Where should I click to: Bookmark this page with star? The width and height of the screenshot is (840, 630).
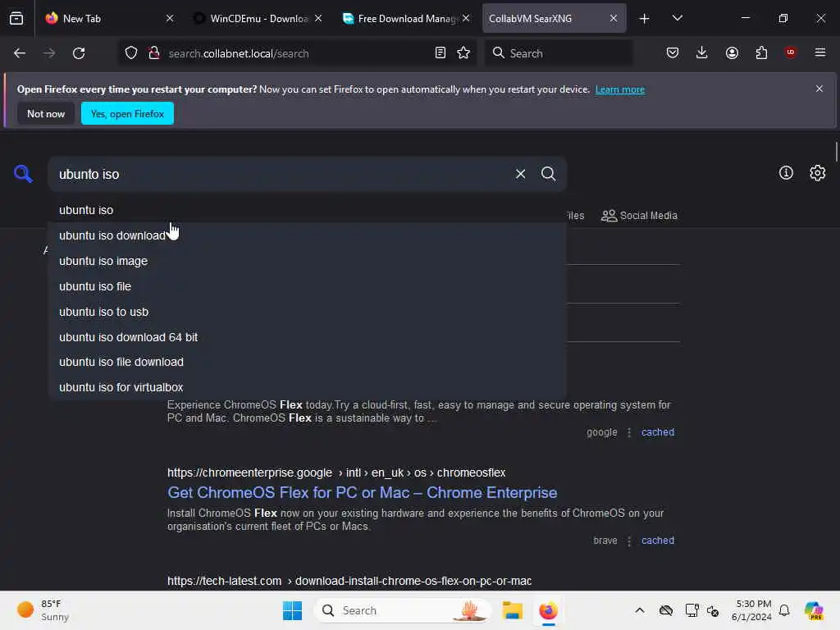pyautogui.click(x=464, y=53)
